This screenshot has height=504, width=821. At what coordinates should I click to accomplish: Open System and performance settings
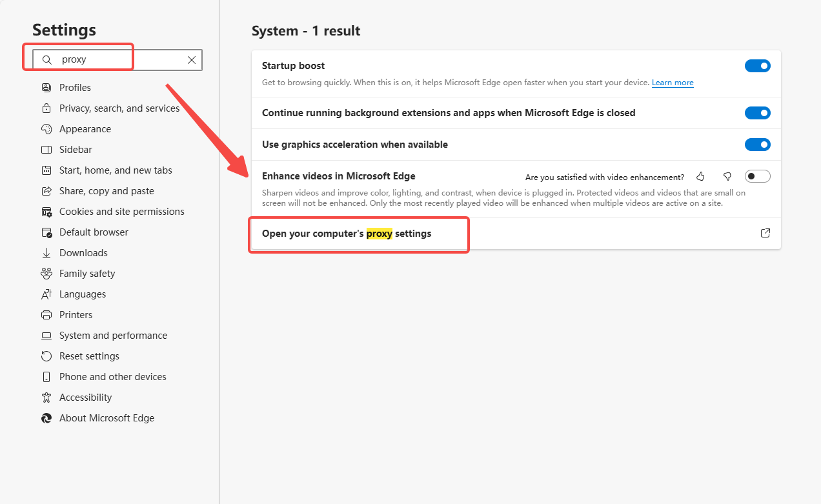pos(113,336)
